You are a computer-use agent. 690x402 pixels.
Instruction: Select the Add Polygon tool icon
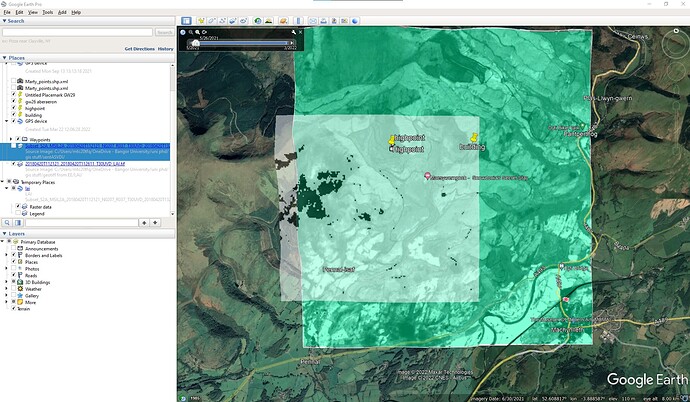[212, 21]
